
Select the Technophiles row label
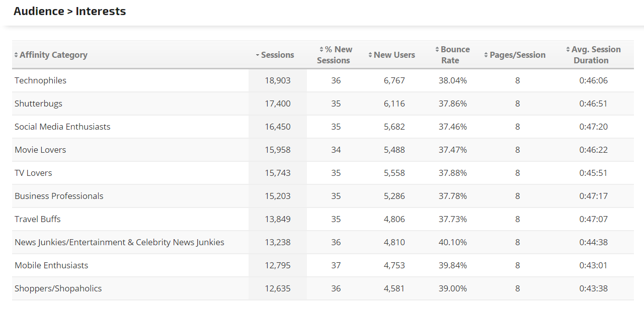[x=40, y=80]
